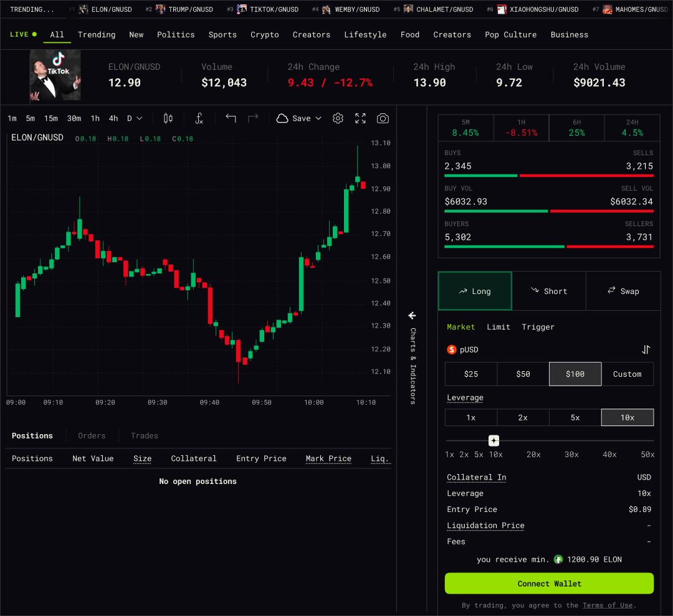
Task: Choose the Custom amount option
Action: point(628,374)
